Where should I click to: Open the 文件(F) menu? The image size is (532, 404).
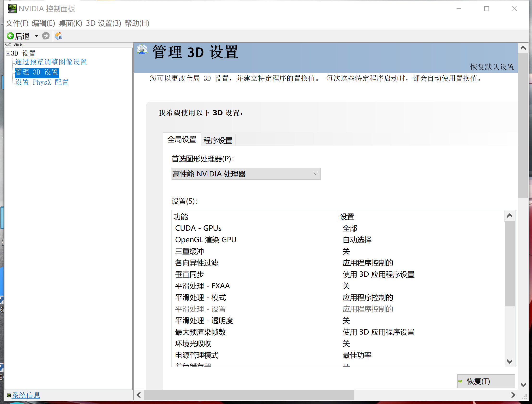tap(17, 23)
